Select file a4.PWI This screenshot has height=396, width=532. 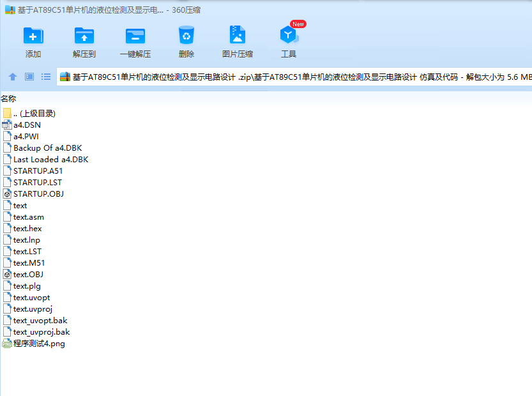[x=26, y=137]
